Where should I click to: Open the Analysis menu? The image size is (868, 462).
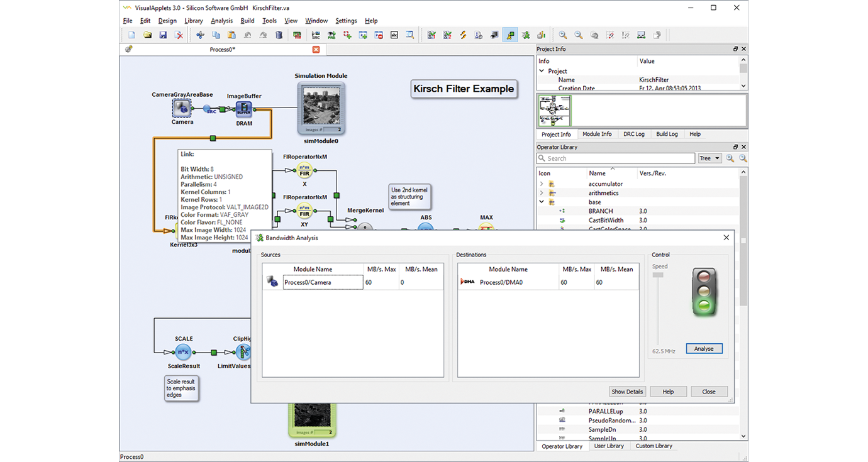point(221,21)
